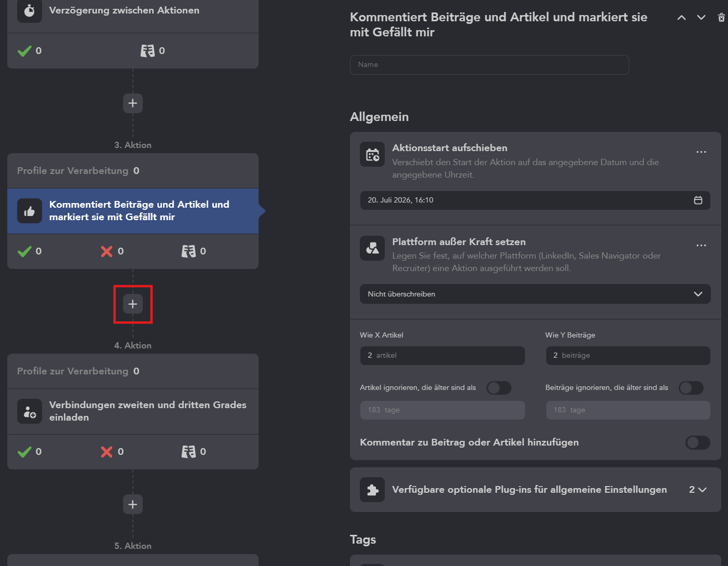Image resolution: width=728 pixels, height=566 pixels.
Task: Open the Nicht überschreiben dropdown
Action: (x=535, y=294)
